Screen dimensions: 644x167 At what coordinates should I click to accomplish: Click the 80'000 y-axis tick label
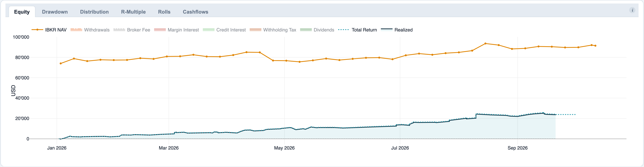(x=22, y=58)
